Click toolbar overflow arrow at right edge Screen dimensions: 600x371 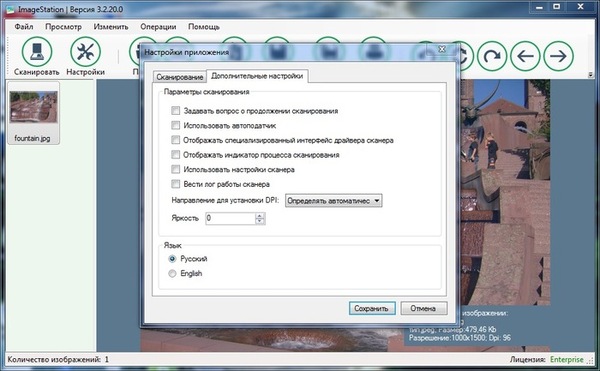click(x=590, y=75)
